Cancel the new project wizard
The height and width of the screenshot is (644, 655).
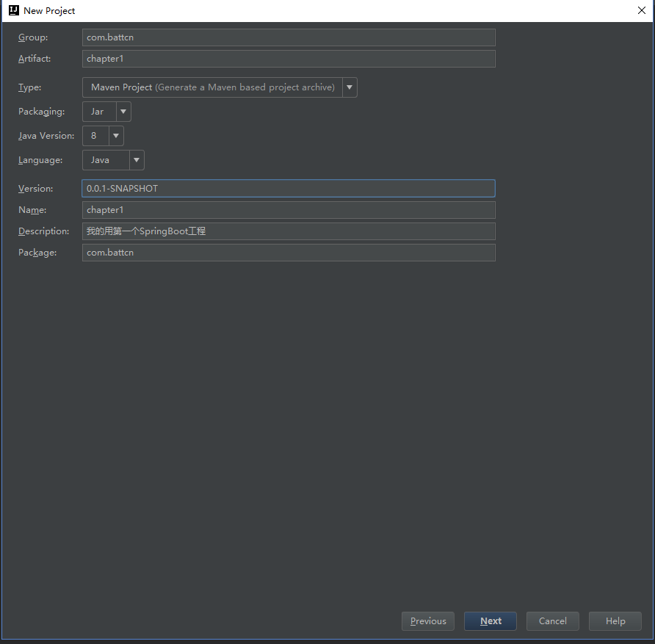point(552,621)
